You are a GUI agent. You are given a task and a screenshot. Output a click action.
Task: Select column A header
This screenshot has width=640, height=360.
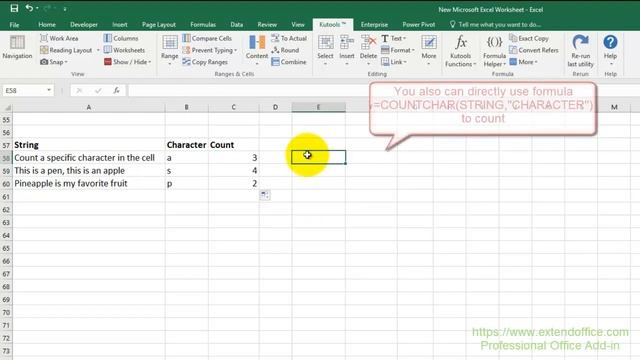tap(89, 107)
